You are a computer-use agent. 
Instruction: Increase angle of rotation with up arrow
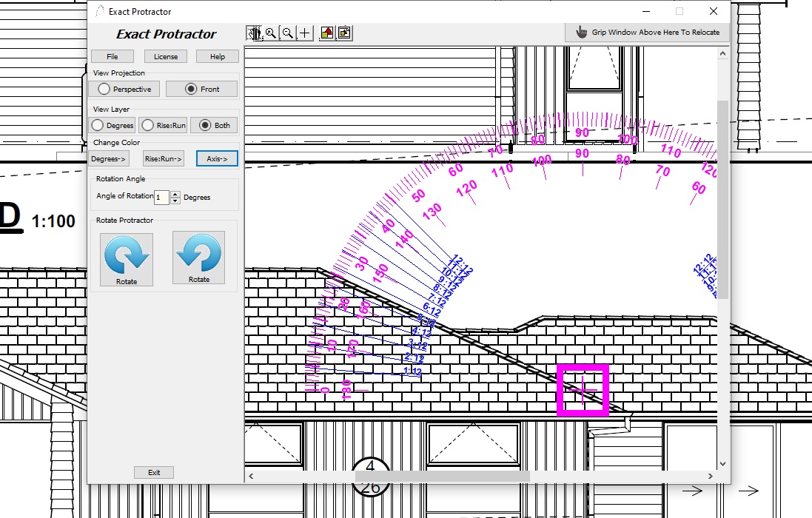(175, 194)
